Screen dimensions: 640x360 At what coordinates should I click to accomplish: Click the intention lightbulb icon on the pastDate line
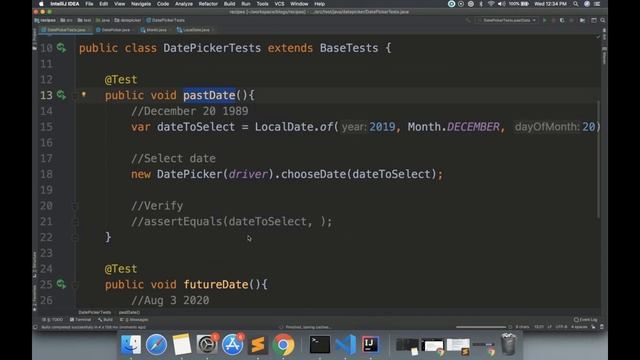pyautogui.click(x=84, y=95)
